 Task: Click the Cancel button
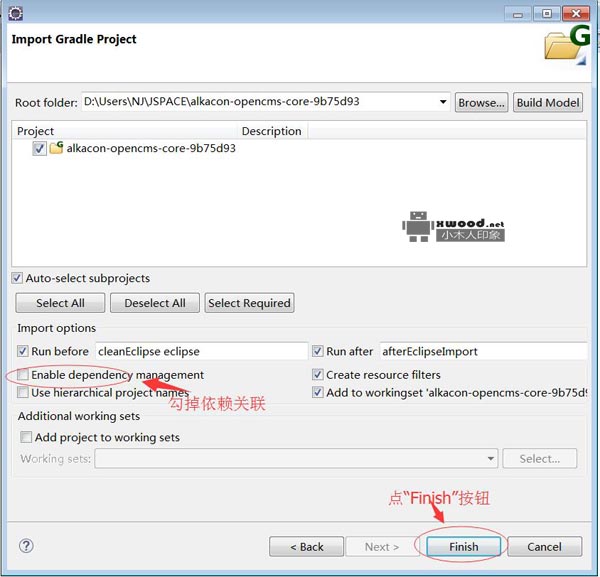click(544, 546)
